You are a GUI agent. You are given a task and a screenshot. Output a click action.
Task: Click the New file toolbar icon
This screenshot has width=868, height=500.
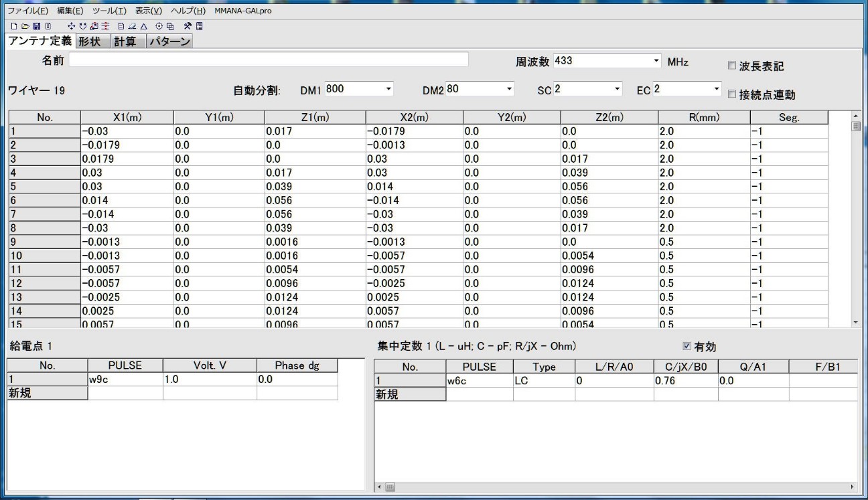pyautogui.click(x=14, y=26)
